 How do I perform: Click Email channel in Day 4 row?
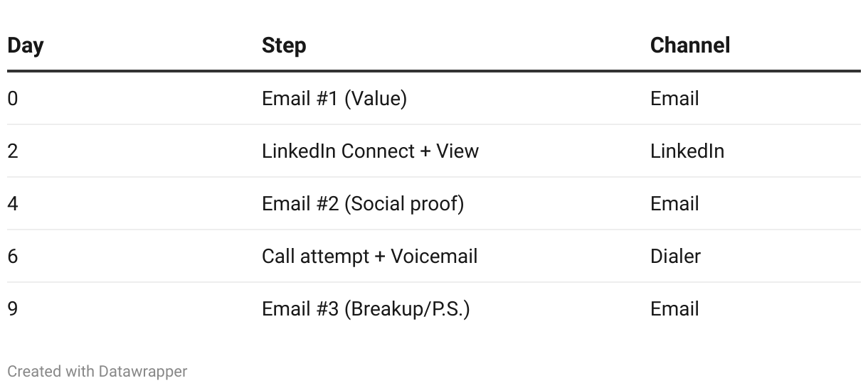674,203
